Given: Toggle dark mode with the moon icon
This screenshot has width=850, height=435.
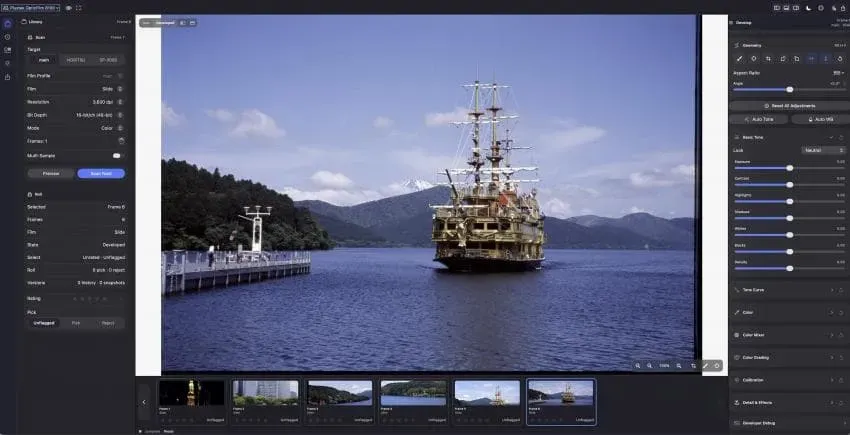Looking at the screenshot, I should tap(808, 8).
